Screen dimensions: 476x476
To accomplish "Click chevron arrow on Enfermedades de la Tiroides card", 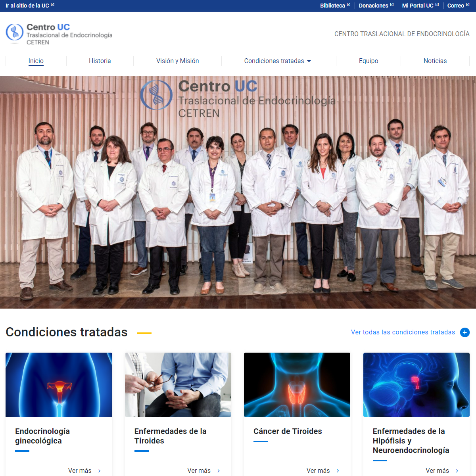I will (219, 471).
